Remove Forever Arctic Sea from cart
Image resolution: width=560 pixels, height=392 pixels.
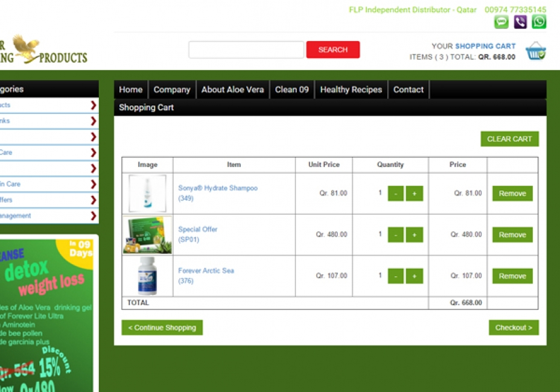[x=512, y=276]
